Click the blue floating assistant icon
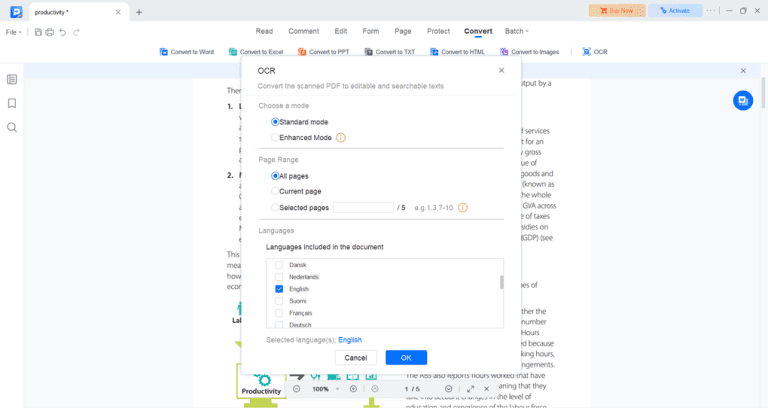This screenshot has height=408, width=768. (x=743, y=100)
